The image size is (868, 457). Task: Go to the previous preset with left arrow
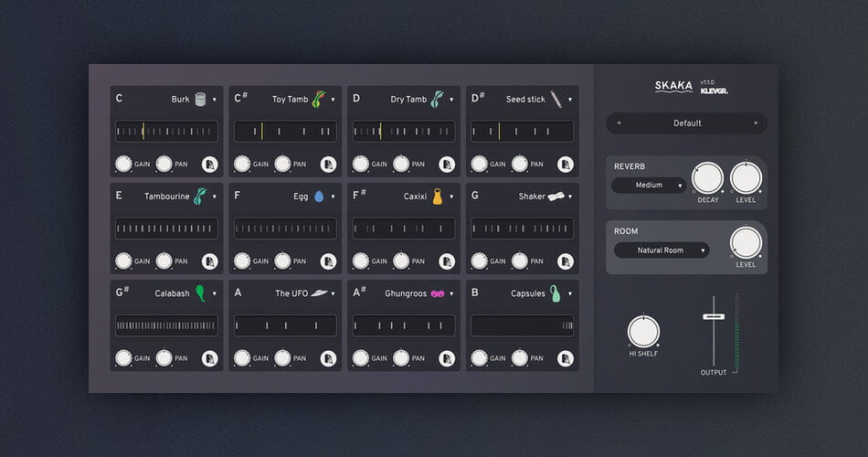click(x=619, y=123)
